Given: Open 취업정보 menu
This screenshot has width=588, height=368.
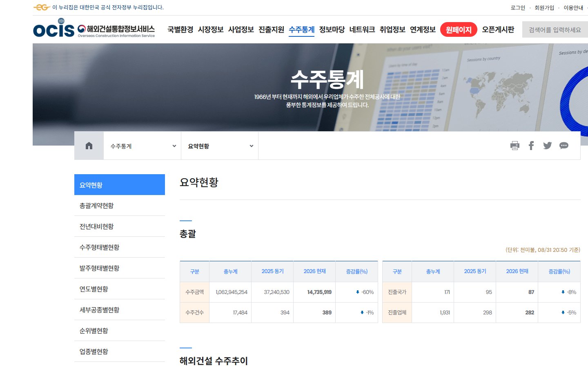Looking at the screenshot, I should point(392,29).
